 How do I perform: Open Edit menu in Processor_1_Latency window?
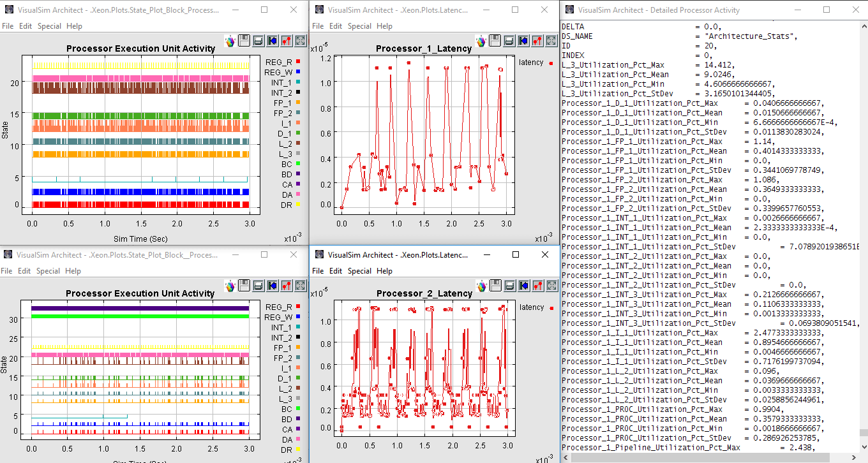click(336, 26)
